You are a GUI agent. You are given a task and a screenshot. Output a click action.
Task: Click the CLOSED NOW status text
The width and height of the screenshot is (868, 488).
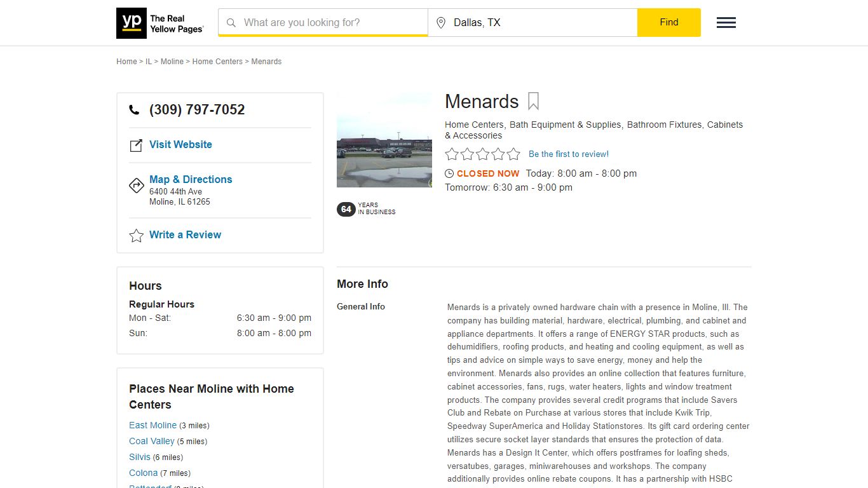pos(488,173)
